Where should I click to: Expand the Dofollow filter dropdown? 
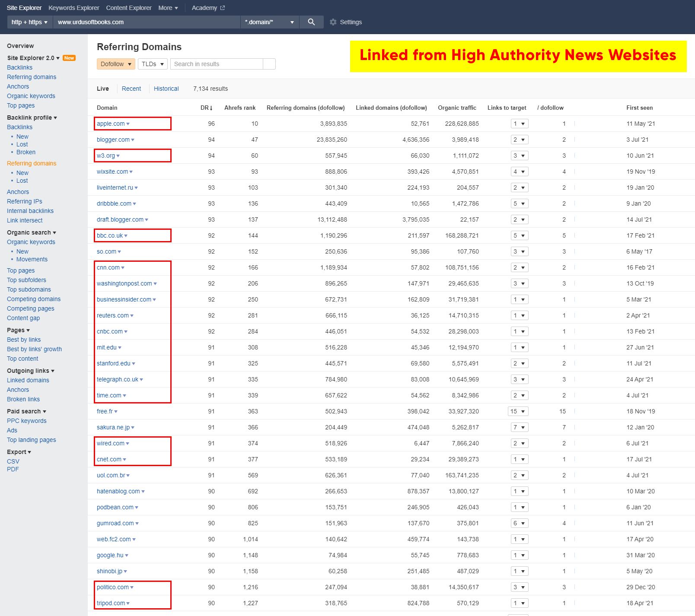click(x=116, y=64)
